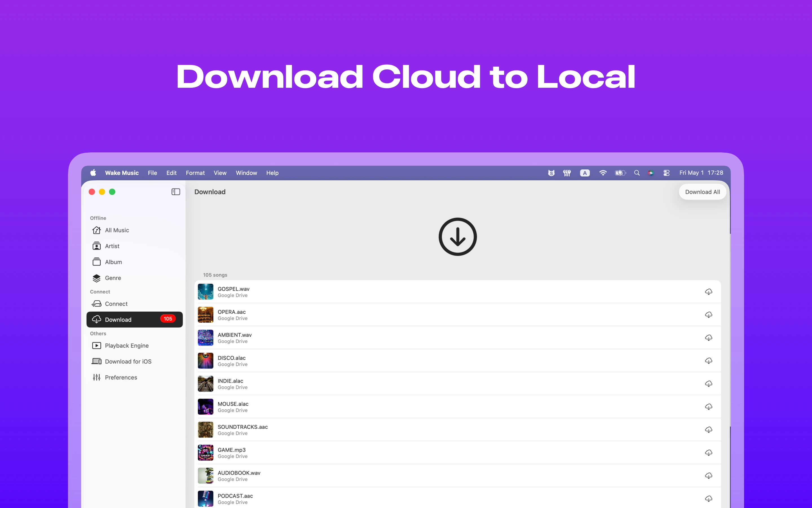
Task: Download GOSPEL.wav via its cloud icon
Action: click(x=708, y=292)
